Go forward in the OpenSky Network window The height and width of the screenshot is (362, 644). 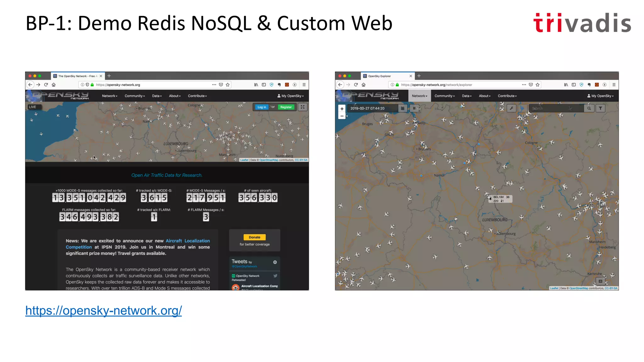pos(38,85)
